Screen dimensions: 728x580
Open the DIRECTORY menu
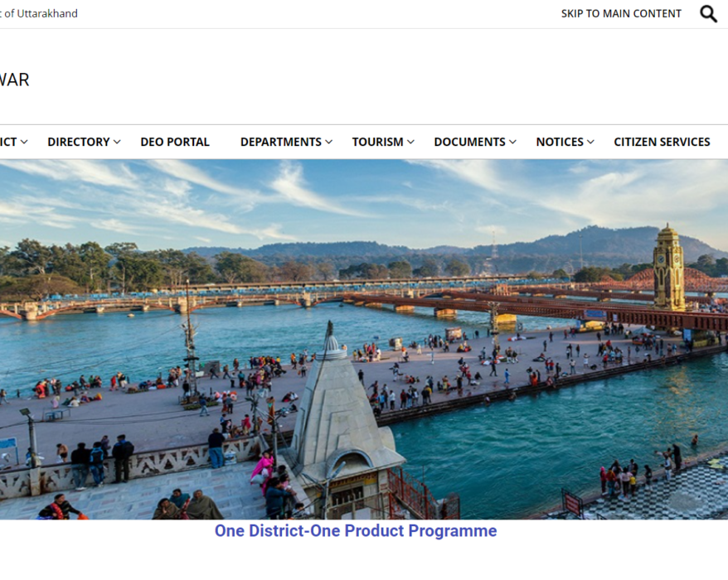(79, 142)
